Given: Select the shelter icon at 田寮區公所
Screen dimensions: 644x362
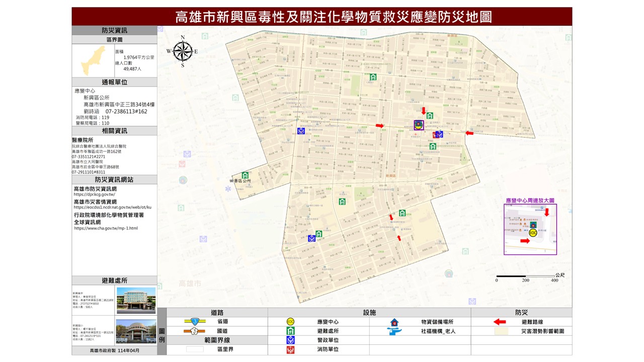Looking at the screenshot, I should point(245,175).
